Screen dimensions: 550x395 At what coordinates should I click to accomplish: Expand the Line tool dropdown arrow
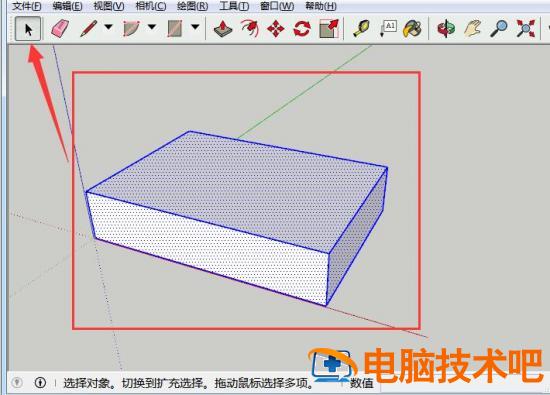click(x=108, y=27)
